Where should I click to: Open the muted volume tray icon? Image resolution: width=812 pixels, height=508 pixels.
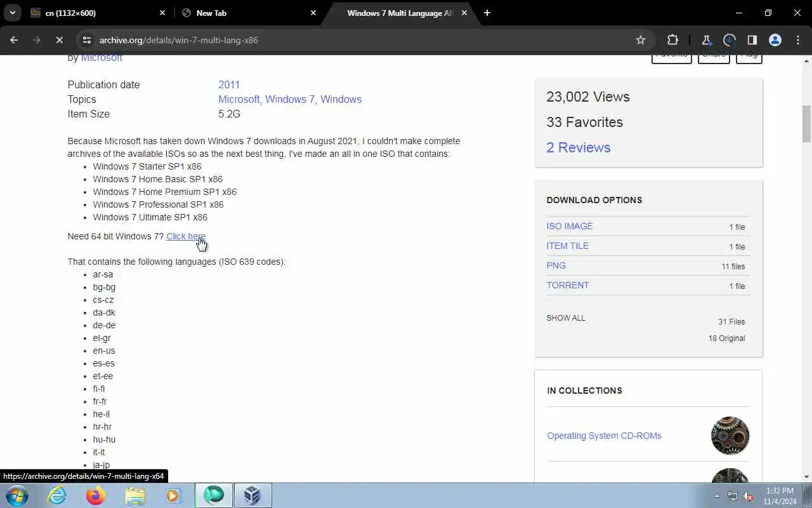749,496
